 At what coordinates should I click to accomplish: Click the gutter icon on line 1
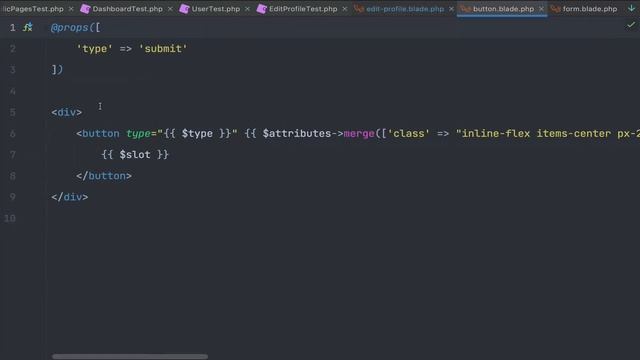[27, 27]
